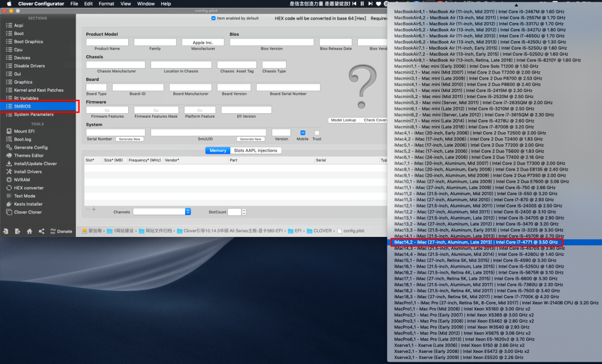The height and width of the screenshot is (364, 602).
Task: Click the CLOVER folder in path bar
Action: pyautogui.click(x=319, y=231)
